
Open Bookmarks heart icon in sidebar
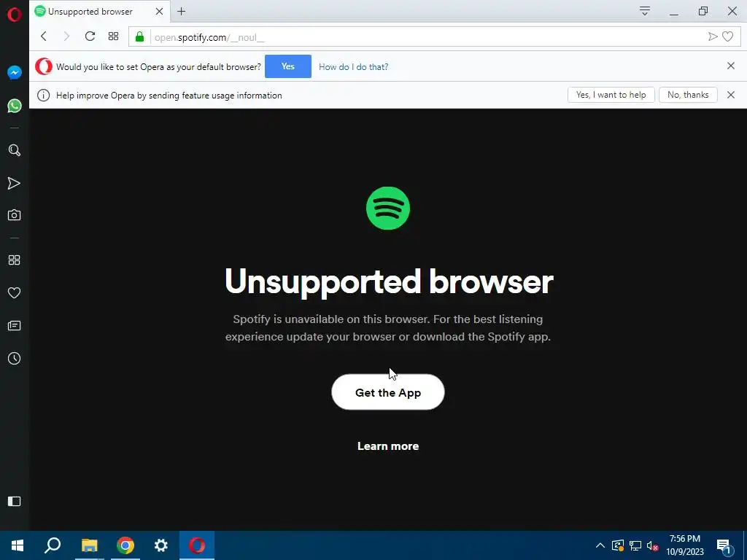click(15, 293)
